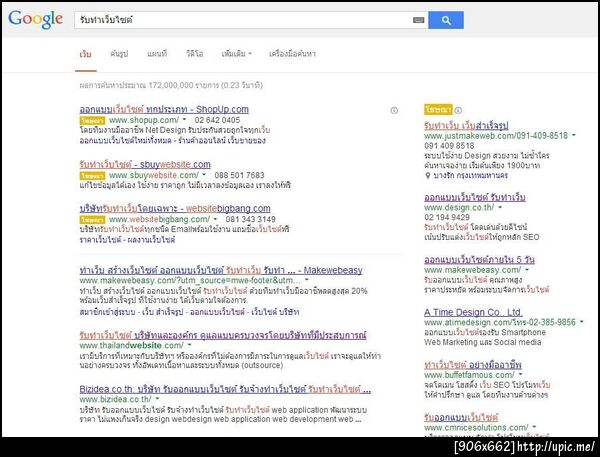600x457 pixels.
Task: Expand arrow next to justmakeweb.com sidebar URL
Action: [574, 135]
